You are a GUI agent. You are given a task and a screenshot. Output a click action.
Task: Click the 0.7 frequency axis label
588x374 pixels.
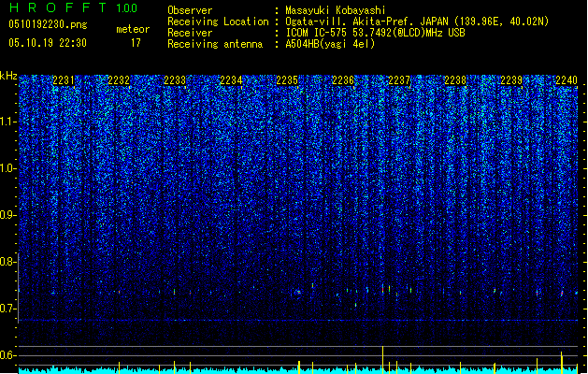click(x=8, y=309)
